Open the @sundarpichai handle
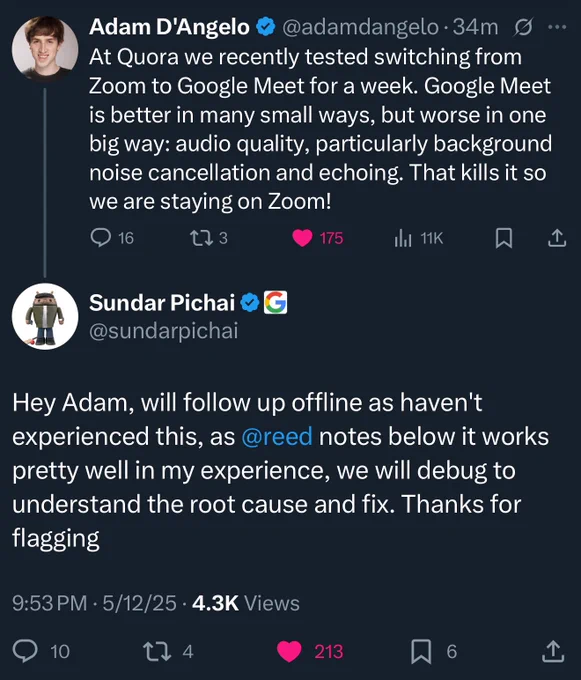581x680 pixels. pos(163,331)
